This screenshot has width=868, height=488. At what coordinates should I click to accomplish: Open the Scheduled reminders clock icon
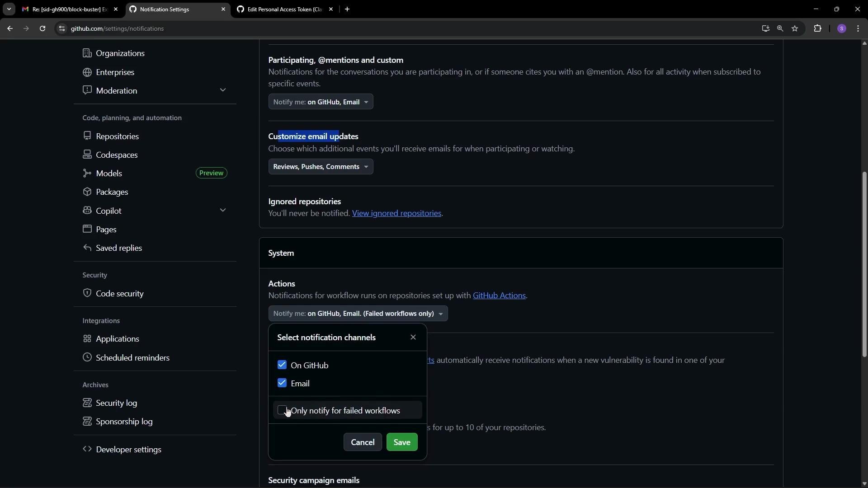[x=87, y=357]
